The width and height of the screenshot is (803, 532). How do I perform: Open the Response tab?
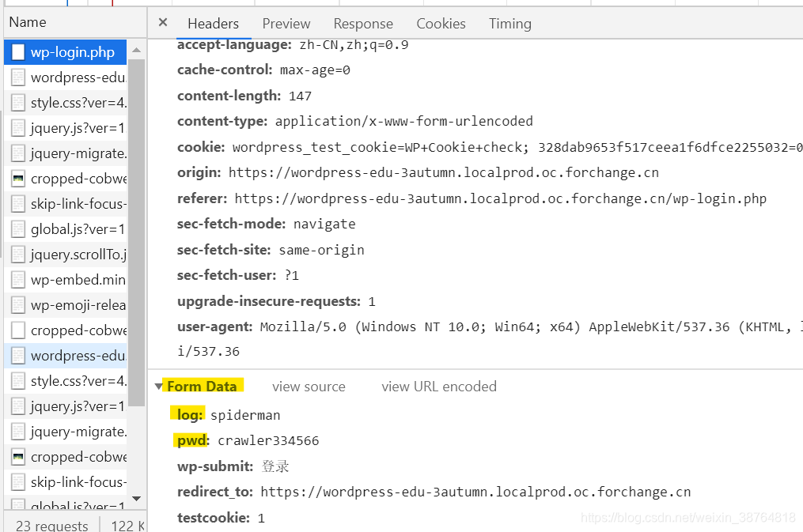[x=363, y=24]
